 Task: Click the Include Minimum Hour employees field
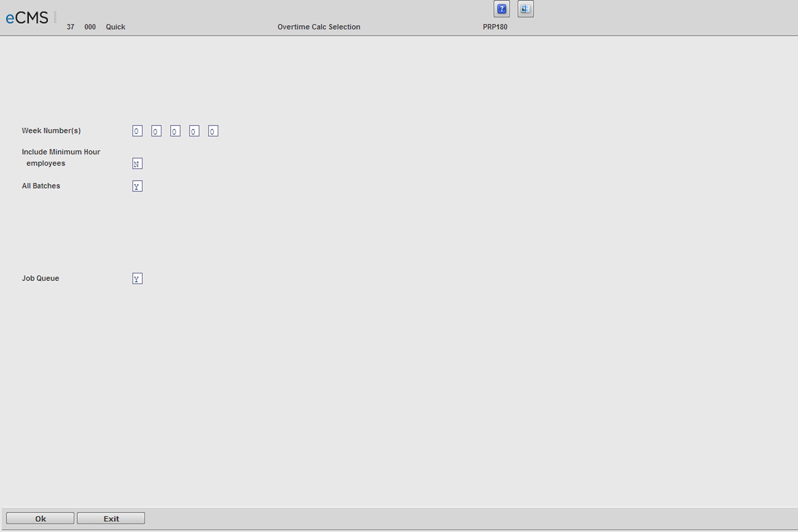point(137,164)
